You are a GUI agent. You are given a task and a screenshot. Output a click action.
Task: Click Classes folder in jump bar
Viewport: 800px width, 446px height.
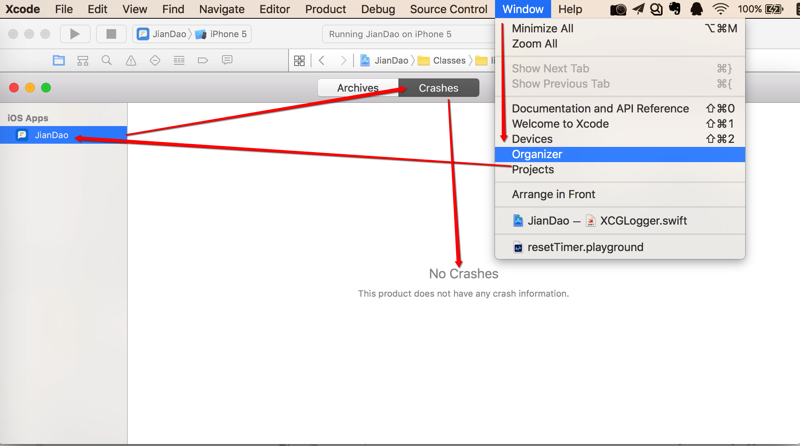(442, 61)
